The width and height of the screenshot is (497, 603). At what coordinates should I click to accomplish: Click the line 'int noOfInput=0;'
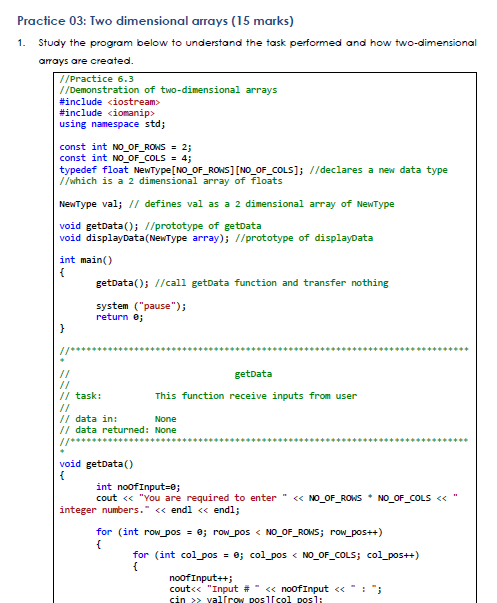(x=138, y=487)
